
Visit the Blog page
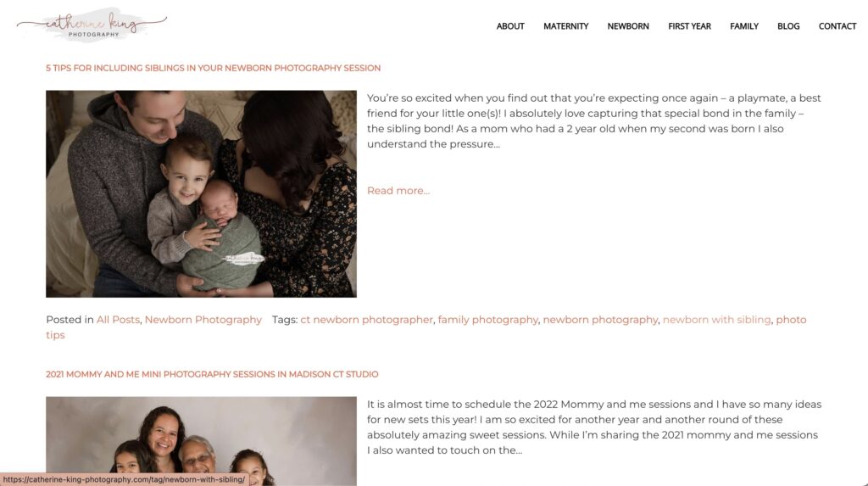click(788, 26)
